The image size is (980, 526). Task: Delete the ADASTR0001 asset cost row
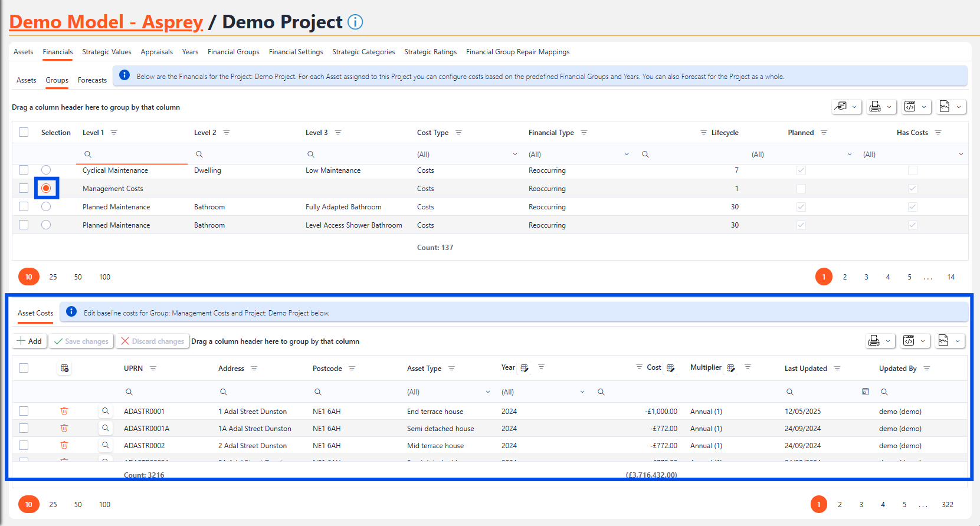tap(64, 411)
